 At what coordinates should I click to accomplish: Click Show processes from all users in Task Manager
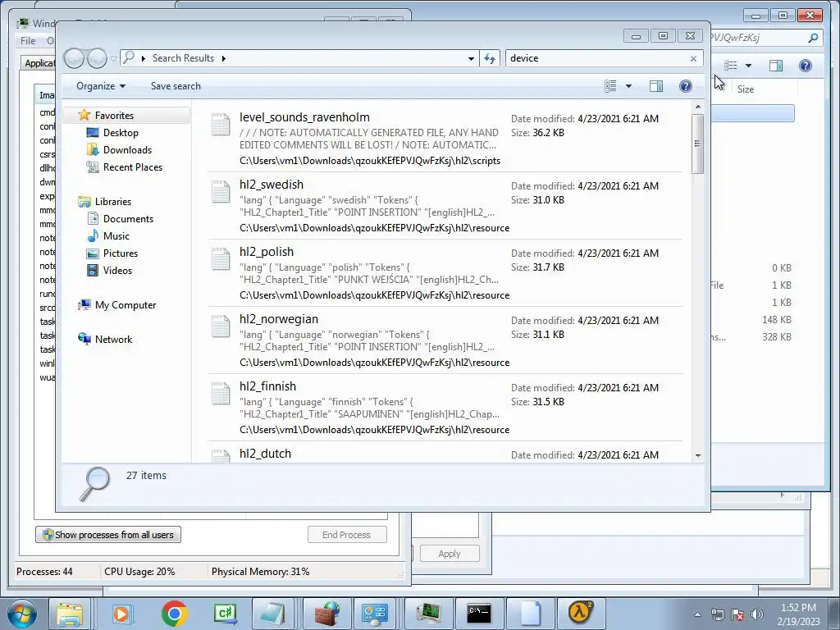108,535
